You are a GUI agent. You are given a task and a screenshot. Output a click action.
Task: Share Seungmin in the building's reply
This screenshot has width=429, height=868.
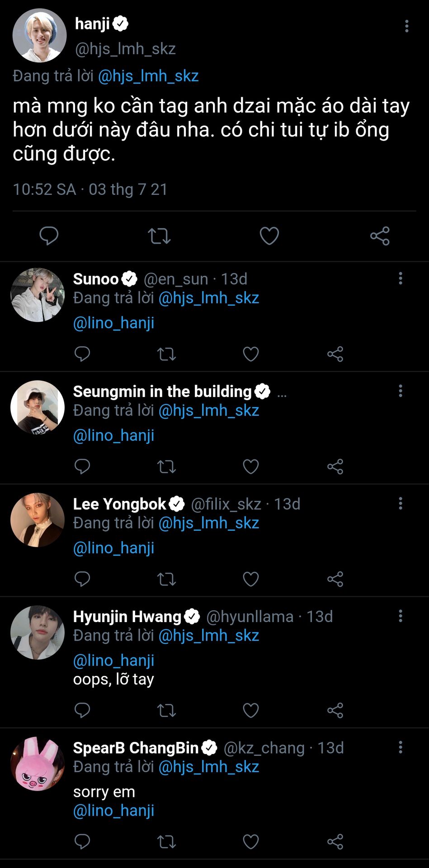(335, 467)
